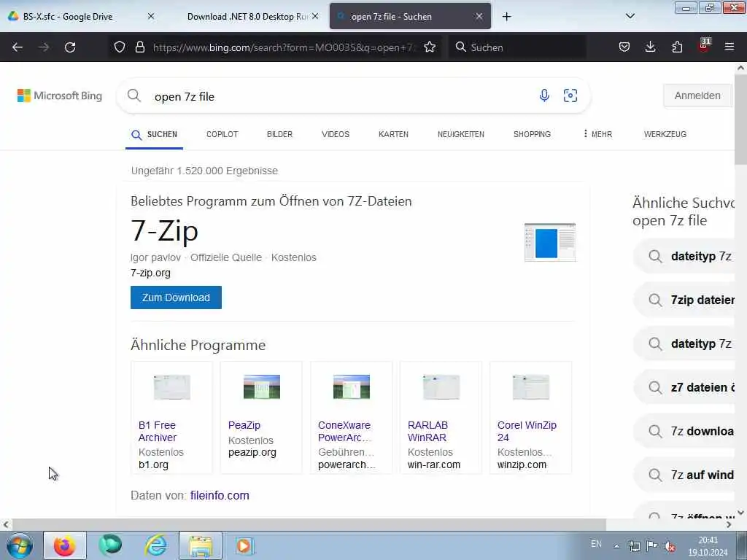This screenshot has height=560, width=747.
Task: Launch Internet Explorer from taskbar
Action: pos(156,545)
